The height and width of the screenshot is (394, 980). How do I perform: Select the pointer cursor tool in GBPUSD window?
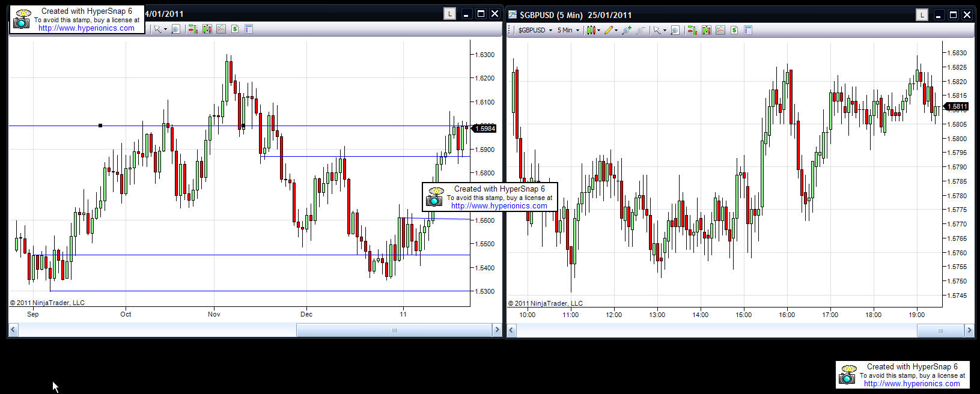(657, 30)
